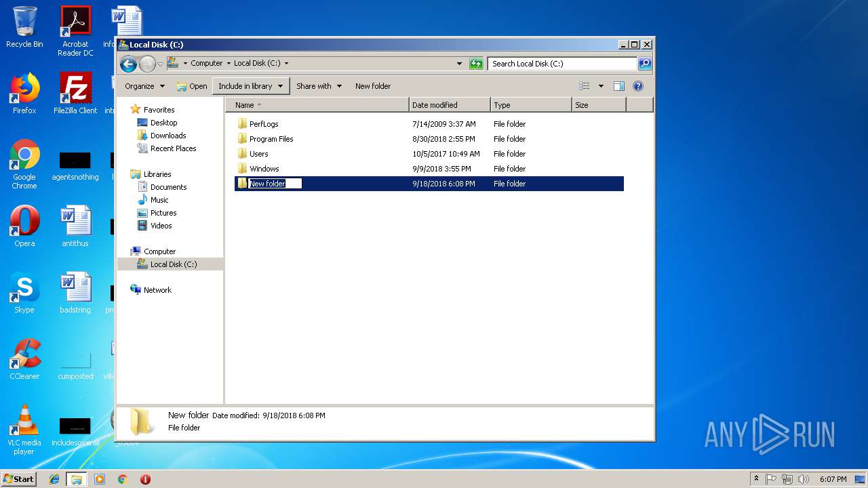The height and width of the screenshot is (488, 868).
Task: Open Windows Media Player from the taskbar
Action: pyautogui.click(x=100, y=479)
